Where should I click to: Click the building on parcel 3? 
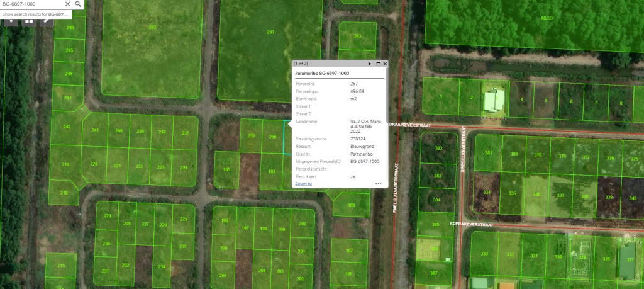tap(496, 99)
